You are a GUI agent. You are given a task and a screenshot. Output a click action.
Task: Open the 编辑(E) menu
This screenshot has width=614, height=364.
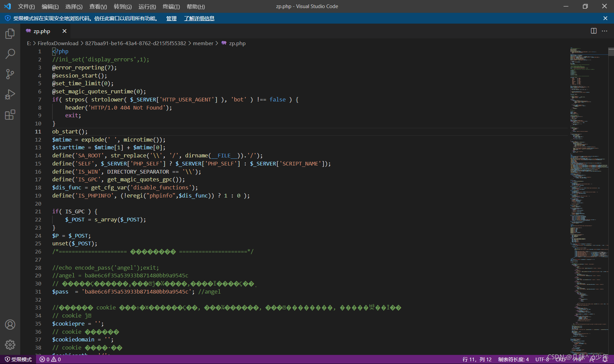point(50,6)
